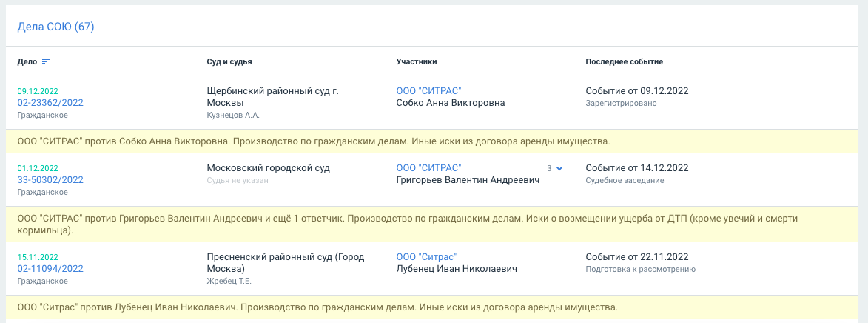Click status Зарегистрировано
868x323 pixels.
pyautogui.click(x=621, y=104)
